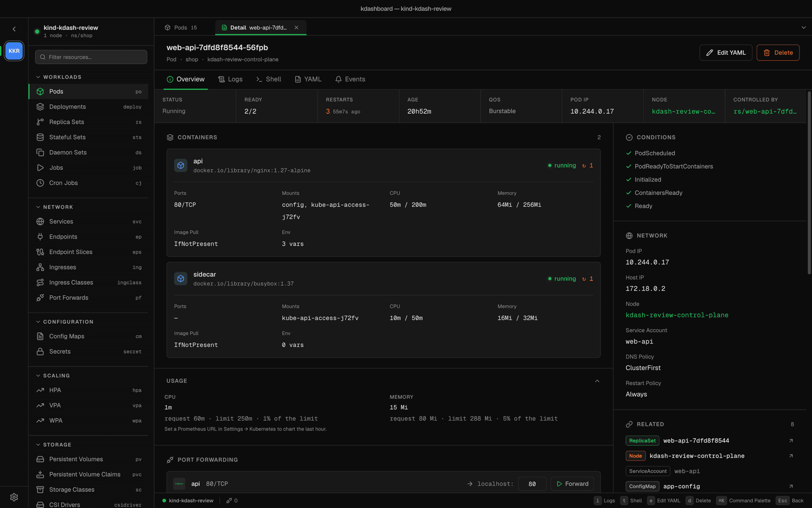
Task: Open the Events tab
Action: click(x=351, y=79)
